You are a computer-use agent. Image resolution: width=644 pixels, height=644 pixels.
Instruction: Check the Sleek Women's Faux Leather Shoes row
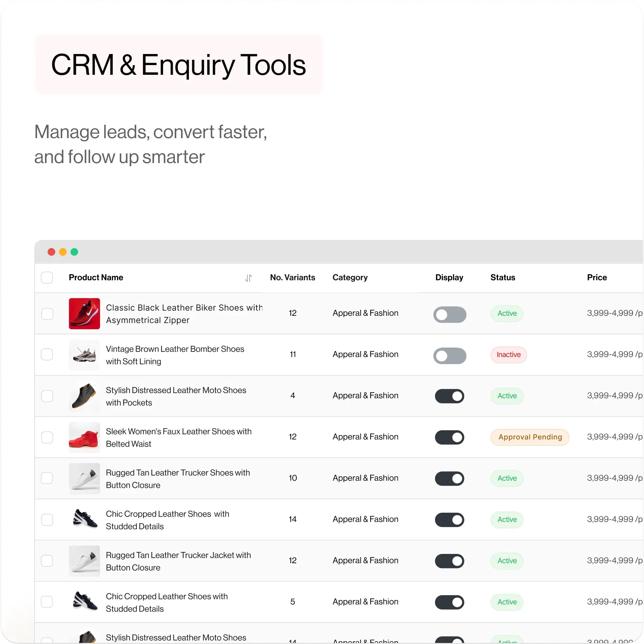pos(47,437)
